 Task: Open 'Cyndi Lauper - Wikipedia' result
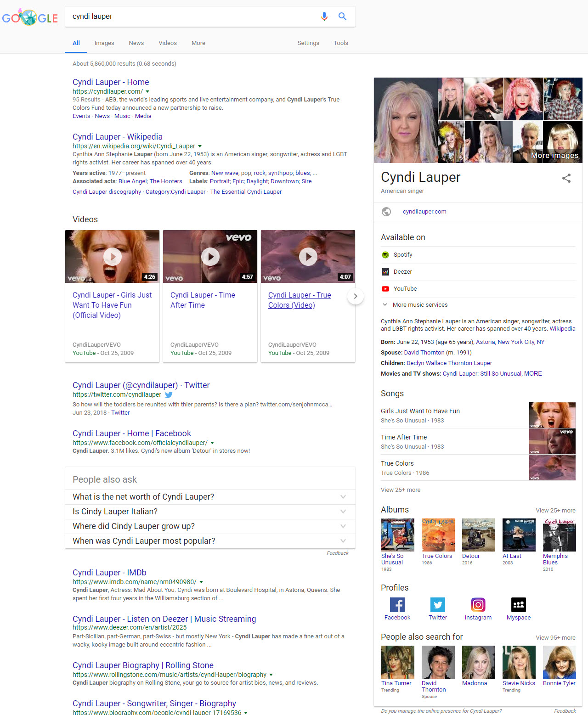point(118,137)
